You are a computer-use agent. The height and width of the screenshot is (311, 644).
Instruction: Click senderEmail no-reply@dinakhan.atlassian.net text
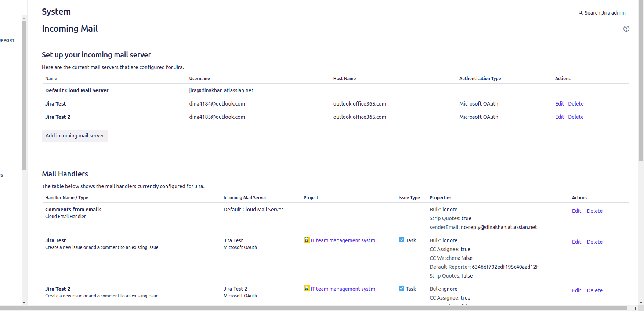[483, 227]
